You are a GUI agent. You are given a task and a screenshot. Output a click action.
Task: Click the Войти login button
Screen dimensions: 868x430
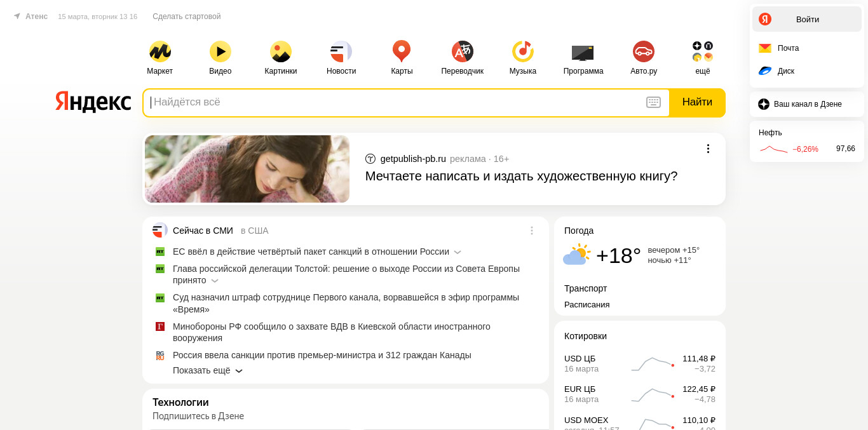point(807,19)
